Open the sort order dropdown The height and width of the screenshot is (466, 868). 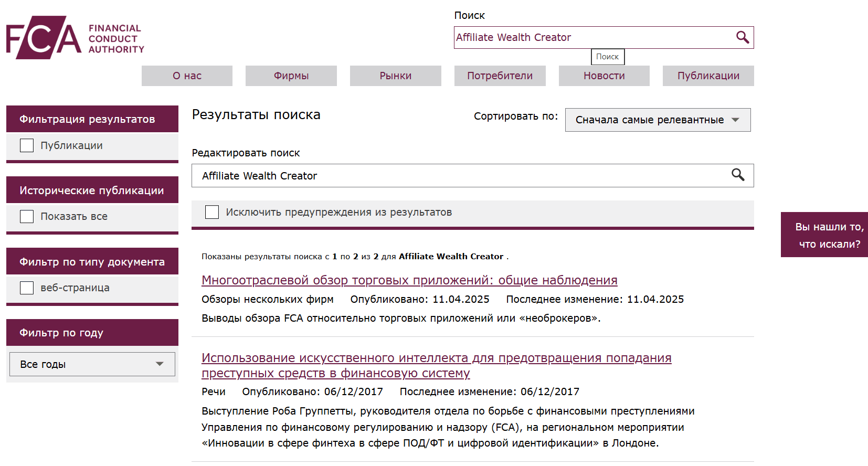657,120
